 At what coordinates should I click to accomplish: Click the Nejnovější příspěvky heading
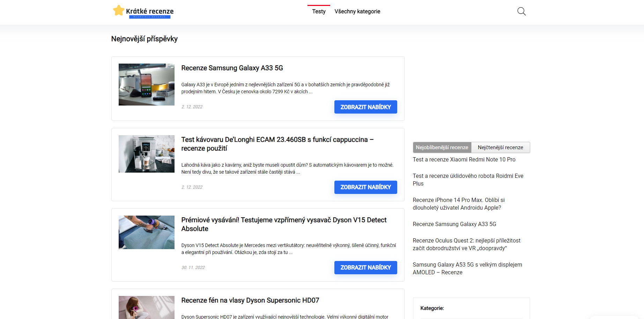point(145,39)
